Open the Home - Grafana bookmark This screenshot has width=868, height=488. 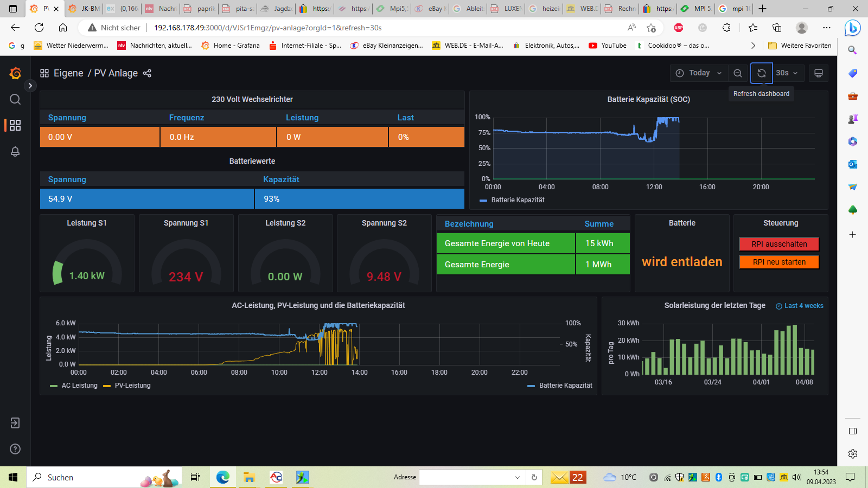(231, 46)
